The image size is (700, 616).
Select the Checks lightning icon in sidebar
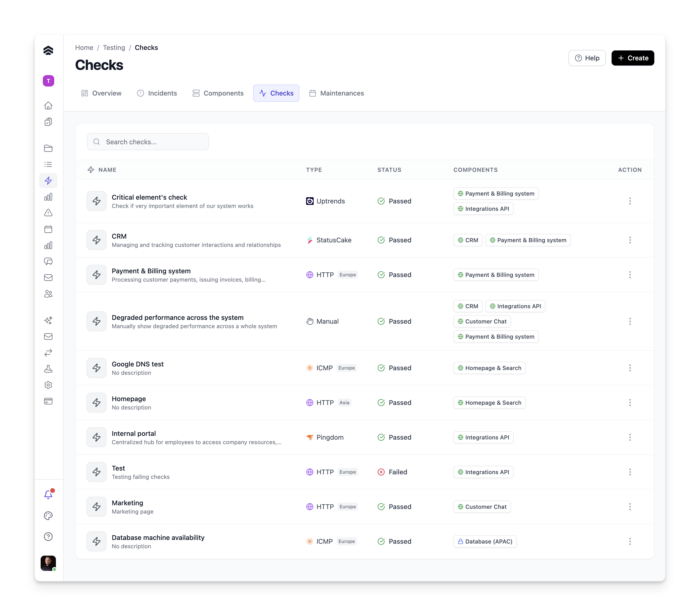coord(48,180)
